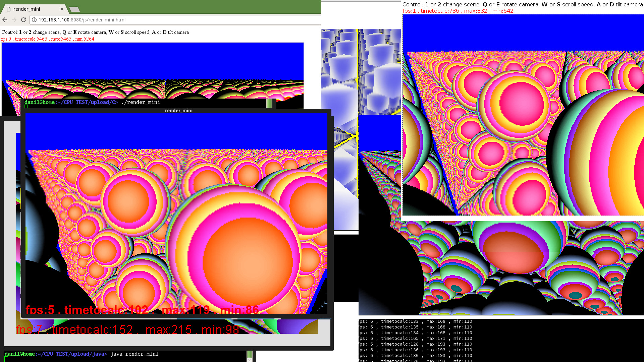
Task: Open site info icon in address bar
Action: 34,20
